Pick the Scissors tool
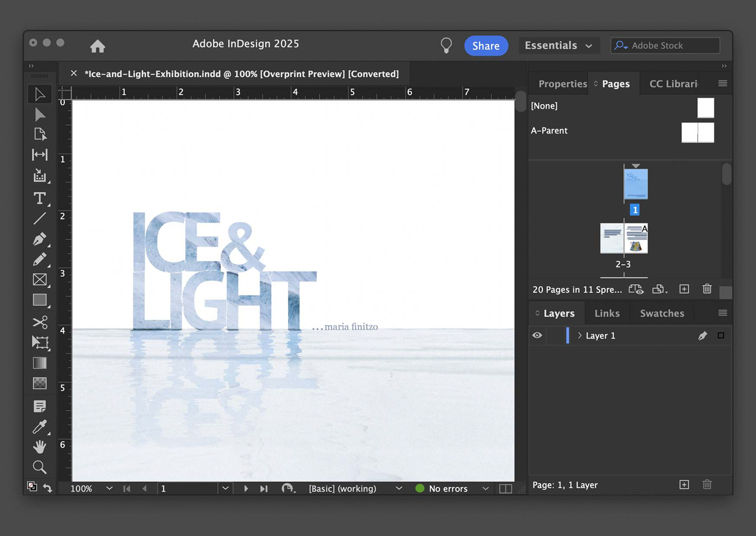 pos(39,322)
